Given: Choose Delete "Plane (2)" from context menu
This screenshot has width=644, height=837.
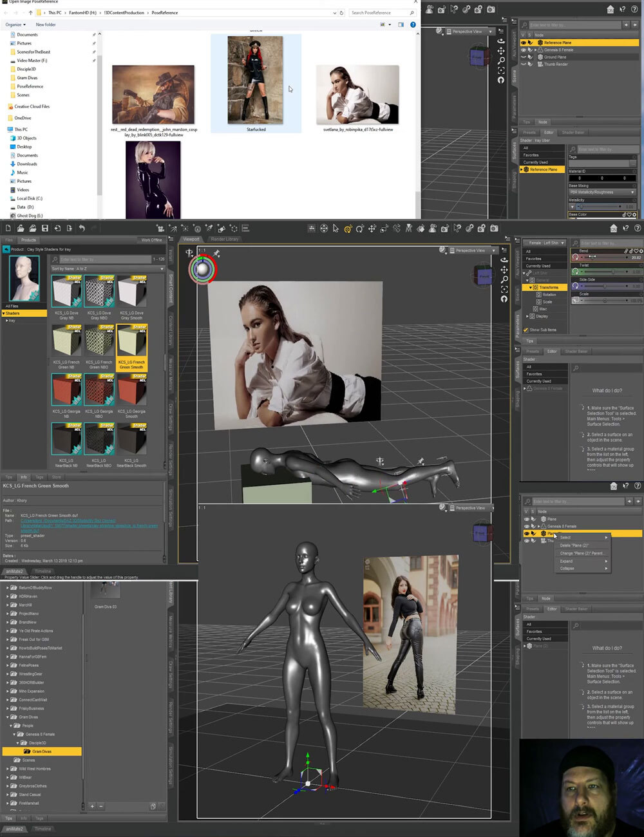Looking at the screenshot, I should tap(583, 545).
